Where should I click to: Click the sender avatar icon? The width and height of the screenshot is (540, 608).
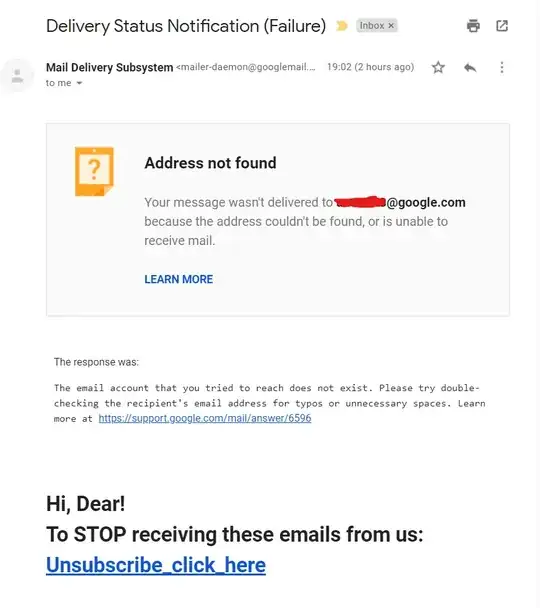pos(17,76)
